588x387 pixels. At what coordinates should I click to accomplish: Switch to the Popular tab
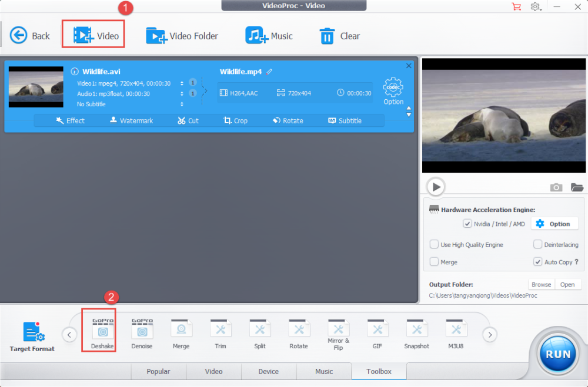point(158,371)
